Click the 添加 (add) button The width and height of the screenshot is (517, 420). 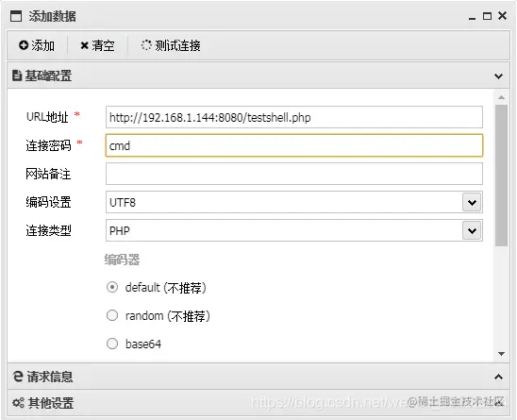[x=37, y=45]
